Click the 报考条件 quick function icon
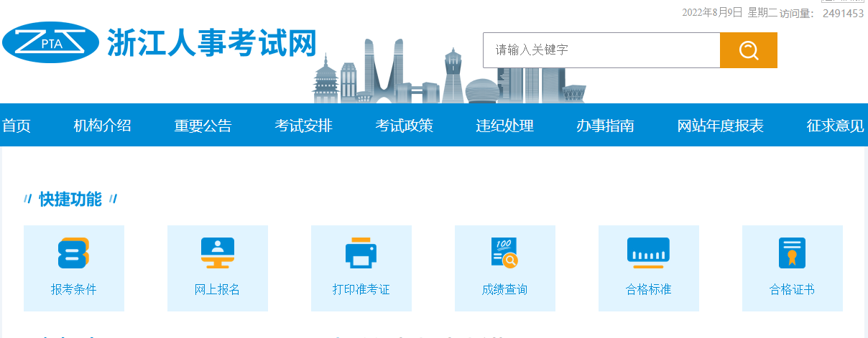The height and width of the screenshot is (338, 868). click(x=73, y=253)
